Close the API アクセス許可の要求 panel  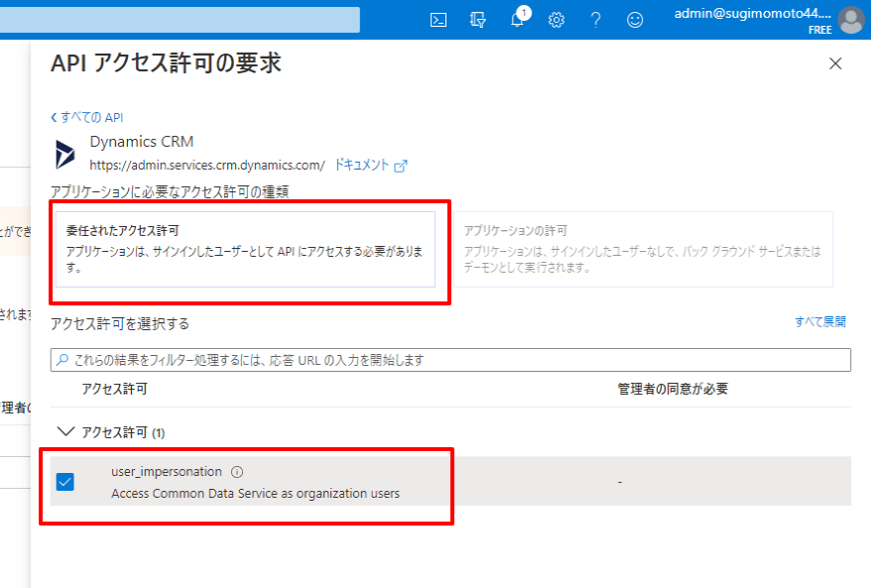pos(835,63)
